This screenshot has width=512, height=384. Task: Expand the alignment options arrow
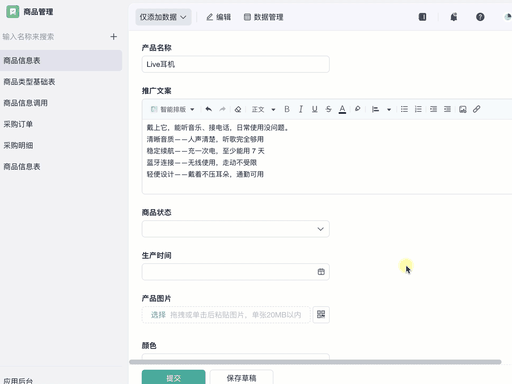click(x=389, y=109)
